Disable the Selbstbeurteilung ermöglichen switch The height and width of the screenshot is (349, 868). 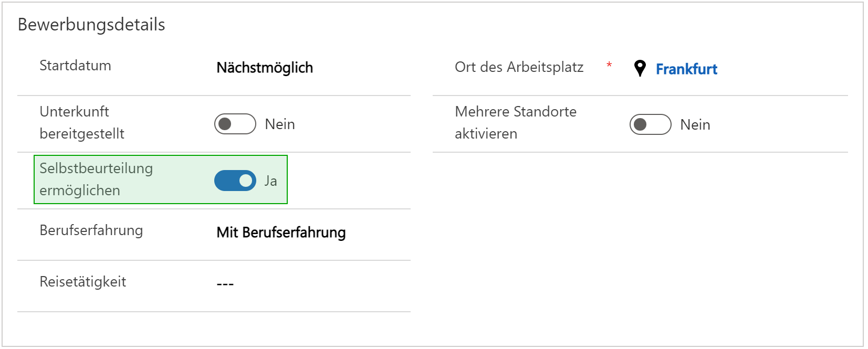tap(235, 181)
